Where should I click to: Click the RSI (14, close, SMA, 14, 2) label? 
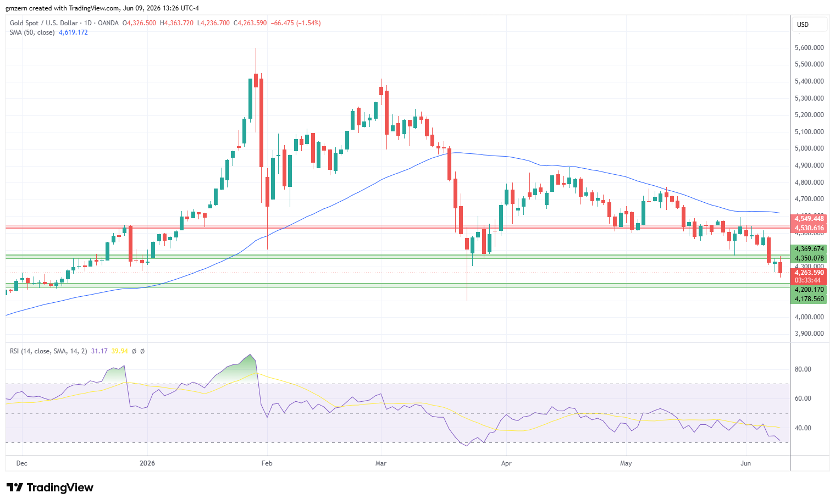pos(48,351)
